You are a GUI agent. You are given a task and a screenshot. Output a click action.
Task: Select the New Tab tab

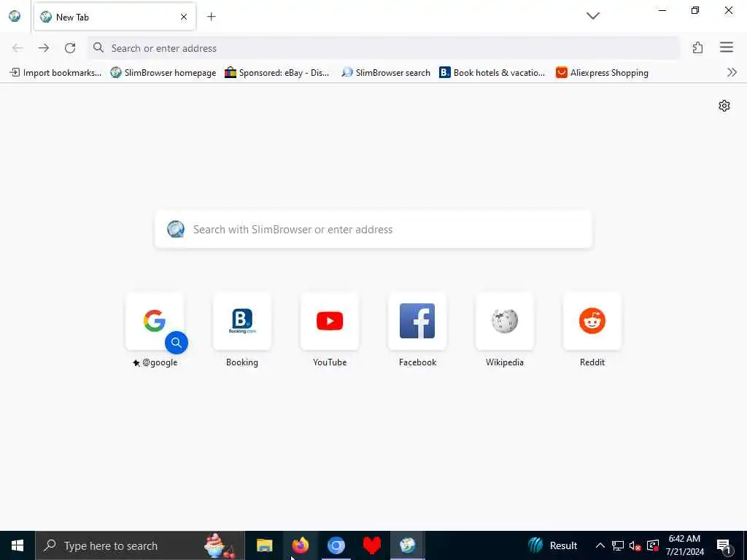115,17
